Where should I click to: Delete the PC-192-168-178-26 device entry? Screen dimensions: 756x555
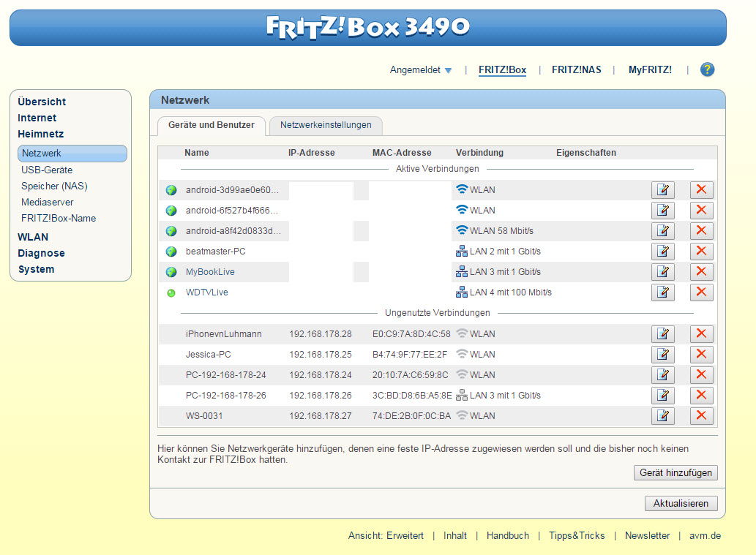702,395
